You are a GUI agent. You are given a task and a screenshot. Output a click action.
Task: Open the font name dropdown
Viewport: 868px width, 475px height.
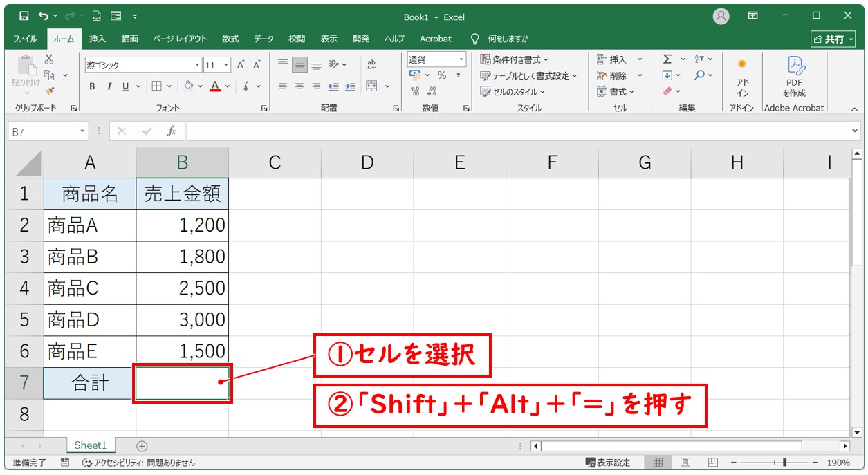197,66
